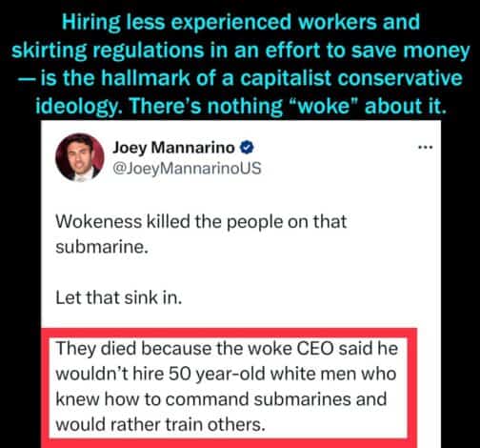The image size is (480, 448).
Task: Open the @JoeyMannarinoUS handle link
Action: pos(187,169)
